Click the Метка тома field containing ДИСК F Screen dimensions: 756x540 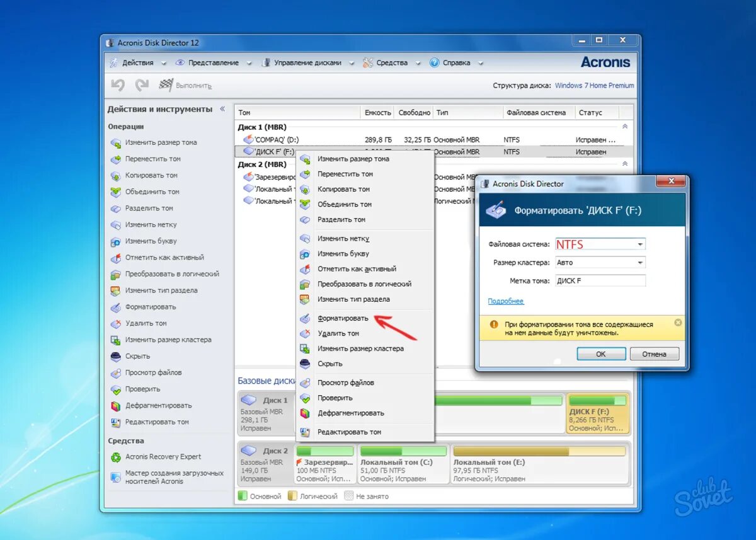click(x=600, y=281)
